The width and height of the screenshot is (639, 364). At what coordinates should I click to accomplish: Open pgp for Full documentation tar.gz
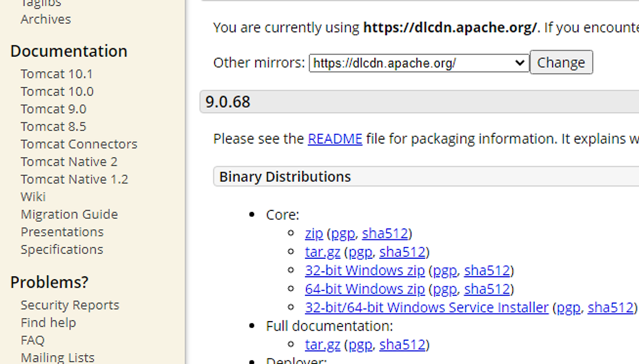(360, 345)
